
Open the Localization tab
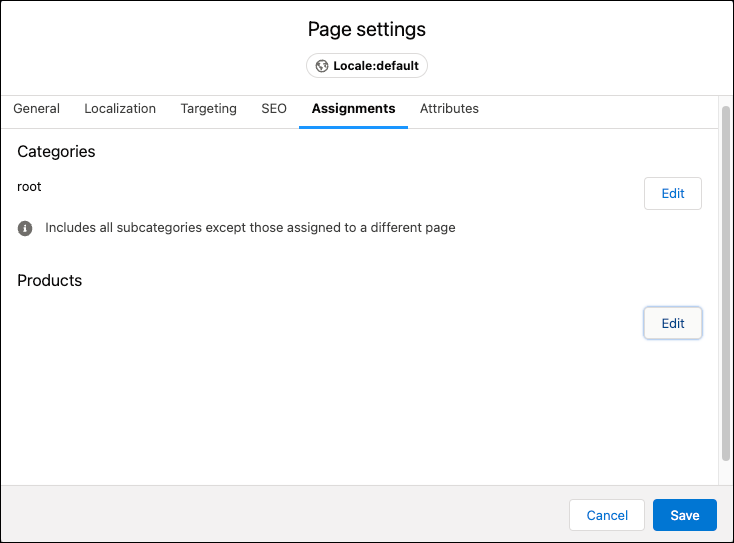(x=120, y=109)
